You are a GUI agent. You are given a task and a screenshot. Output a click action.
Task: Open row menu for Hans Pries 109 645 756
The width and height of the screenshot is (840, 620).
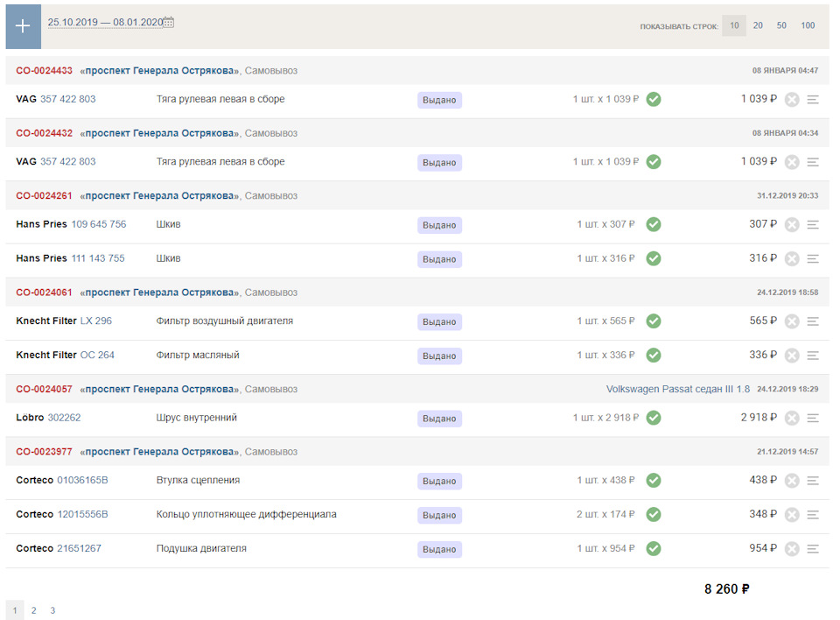pos(813,225)
